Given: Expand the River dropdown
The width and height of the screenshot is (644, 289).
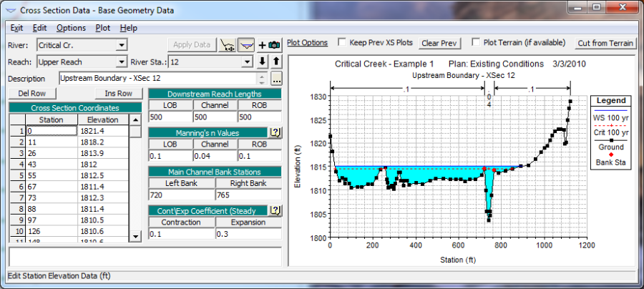Looking at the screenshot, I should pyautogui.click(x=121, y=46).
